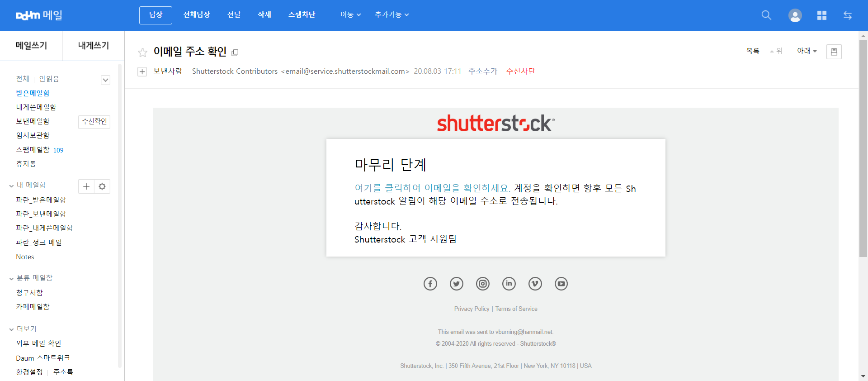Open the 이동 move dropdown
The width and height of the screenshot is (868, 381).
pyautogui.click(x=351, y=15)
